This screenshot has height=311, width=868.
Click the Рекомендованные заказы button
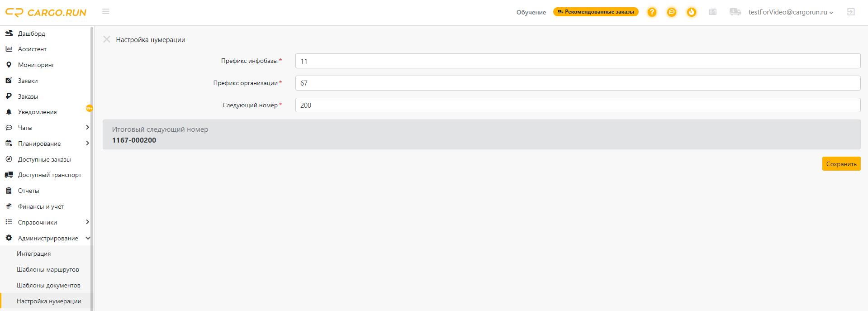(596, 12)
